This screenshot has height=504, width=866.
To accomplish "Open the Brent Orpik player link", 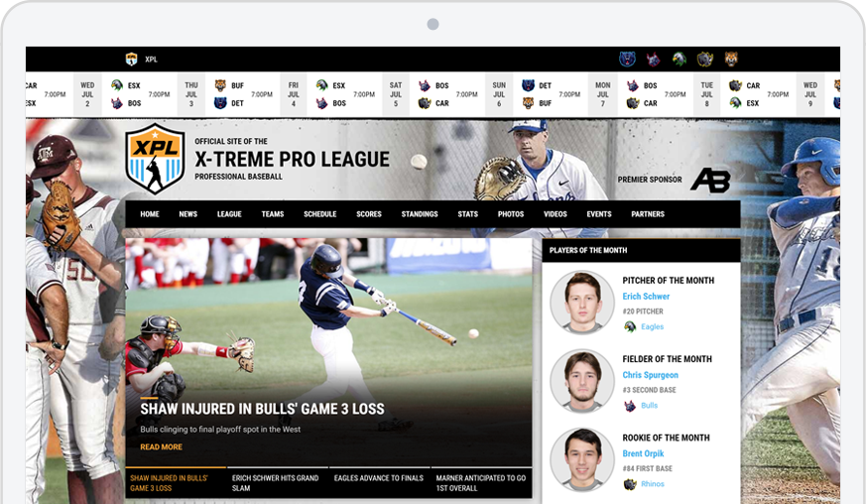I will (643, 453).
